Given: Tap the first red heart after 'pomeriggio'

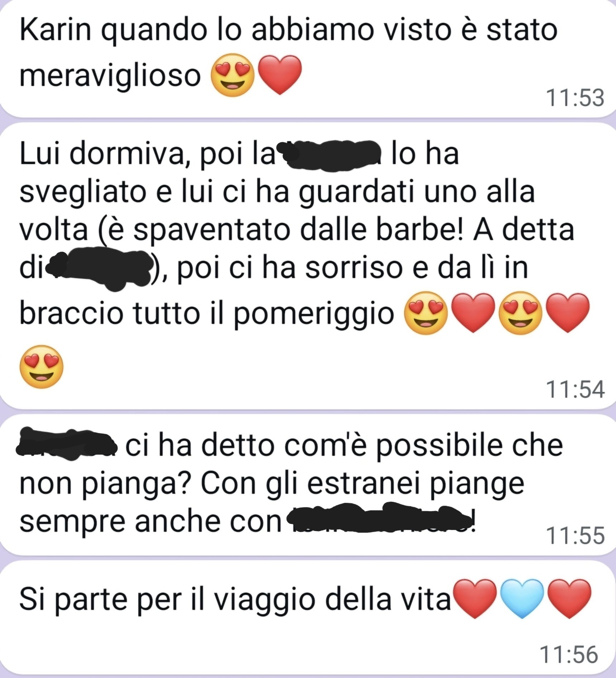Looking at the screenshot, I should click(x=473, y=313).
